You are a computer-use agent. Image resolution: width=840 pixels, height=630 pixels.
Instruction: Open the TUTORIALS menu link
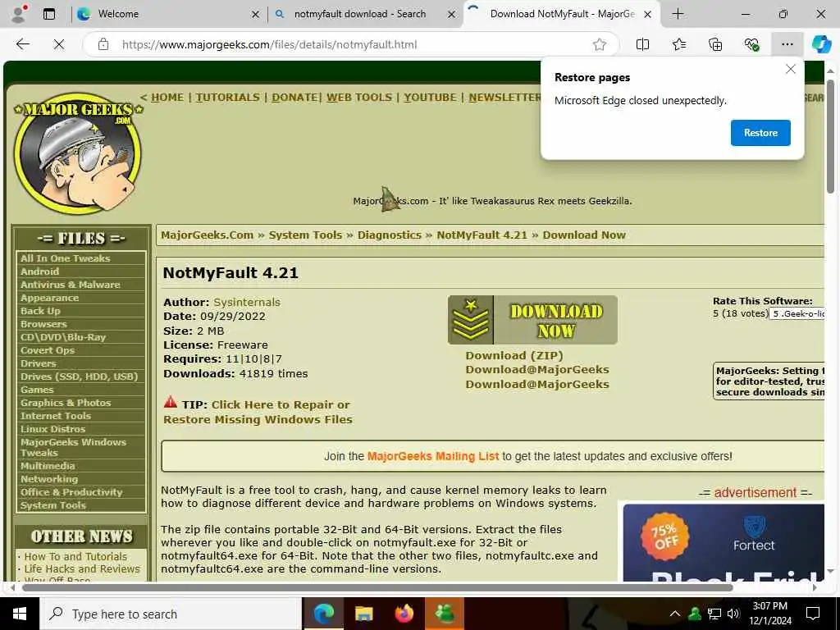coord(228,98)
